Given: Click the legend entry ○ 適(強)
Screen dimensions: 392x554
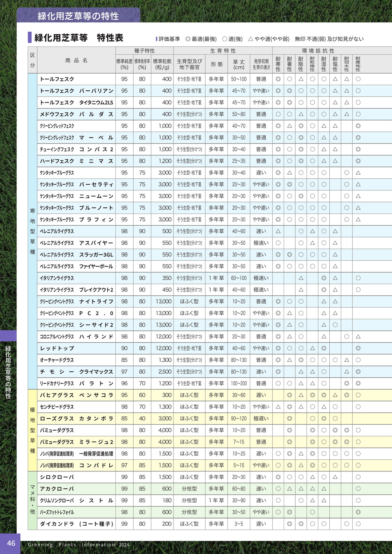Looking at the screenshot, I should coord(232,39).
